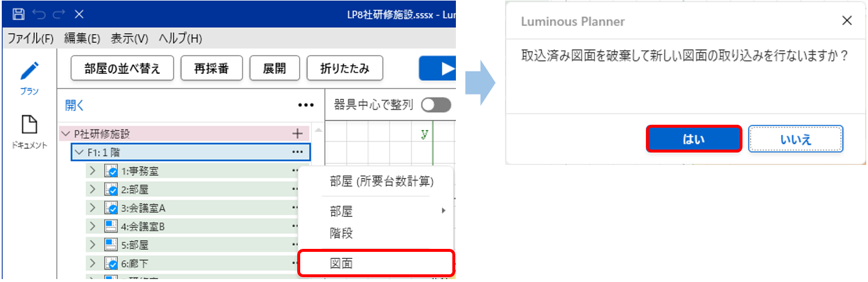Toggle the checkbox icon for 1:事務室

click(x=111, y=171)
